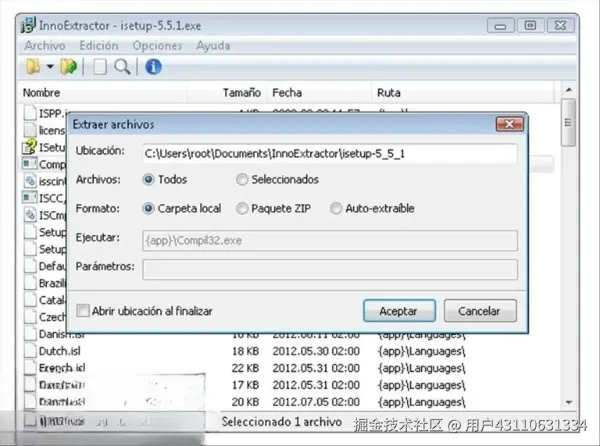Image resolution: width=600 pixels, height=446 pixels.
Task: Click the Parámetros field
Action: [330, 269]
